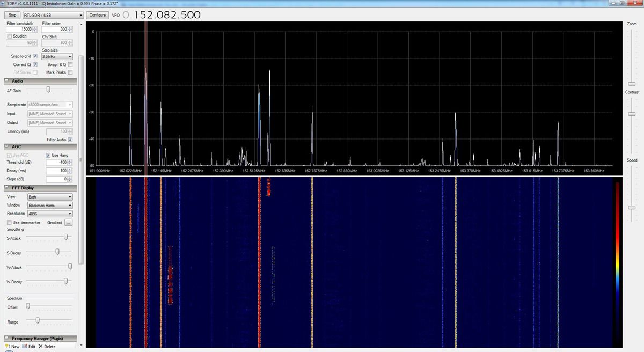Collapse the AGC section minus icon
644x352 pixels.
pyautogui.click(x=8, y=146)
